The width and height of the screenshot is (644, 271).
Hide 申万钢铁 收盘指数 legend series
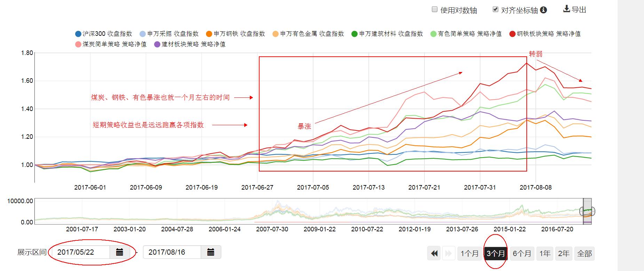(235, 34)
